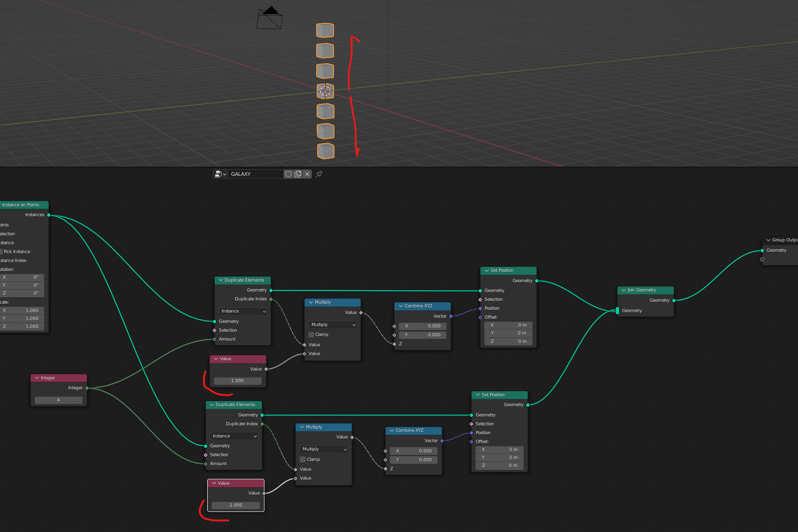Duplicate the GALAXY node group
Screen dimensions: 798x532
point(298,174)
